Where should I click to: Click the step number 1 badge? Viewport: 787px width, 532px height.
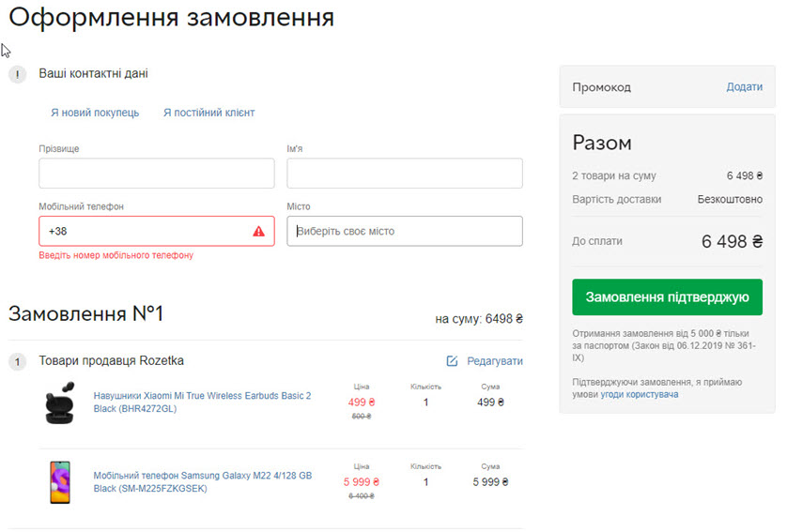tap(18, 361)
